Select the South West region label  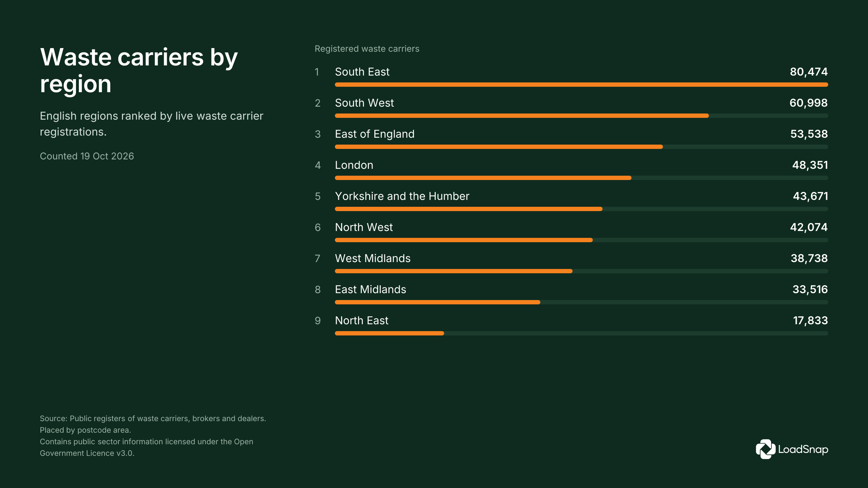pyautogui.click(x=364, y=103)
